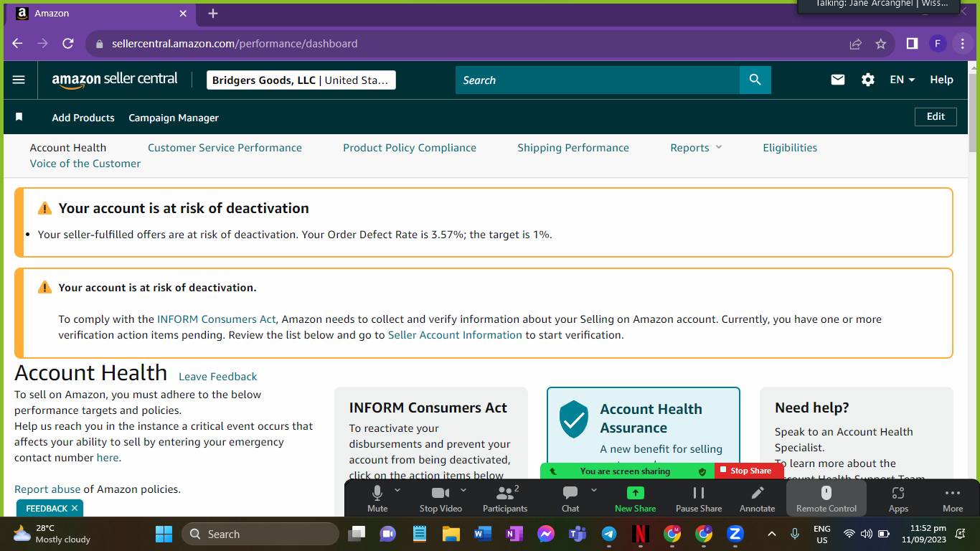Reload the Seller Central page
Image resolution: width=980 pixels, height=551 pixels.
pyautogui.click(x=68, y=44)
